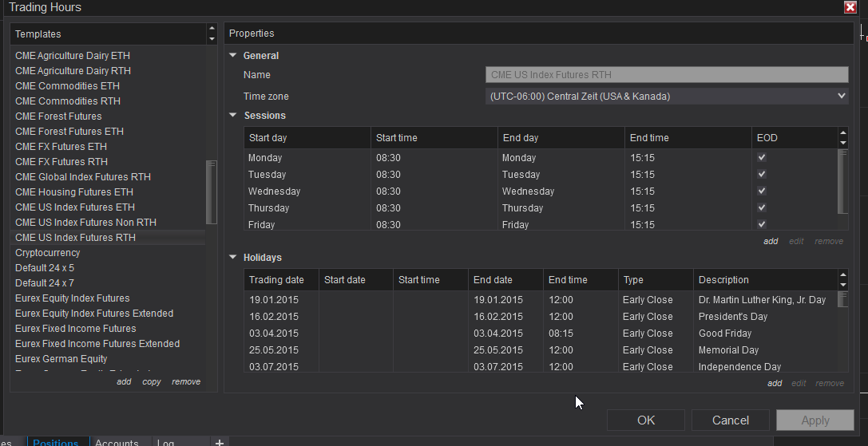Screen dimensions: 868x446
Task: Click the Templates list scroll-down arrow
Action: tap(212, 38)
